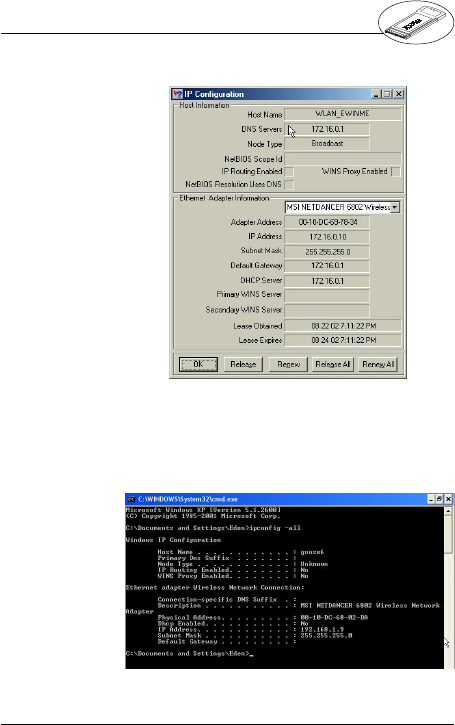The height and width of the screenshot is (725, 455).
Task: Minimize the IP Configuration window
Action: tap(376, 94)
